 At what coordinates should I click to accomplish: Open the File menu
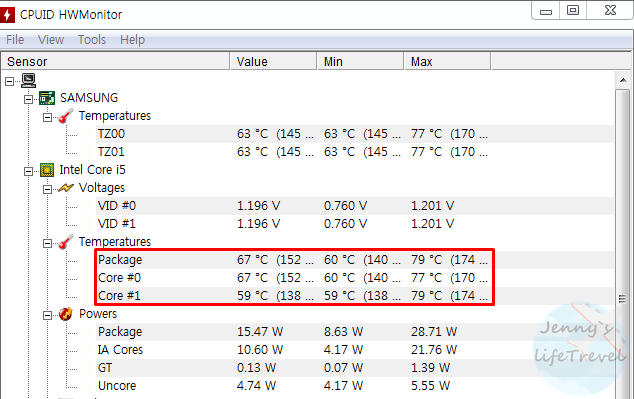[x=15, y=40]
